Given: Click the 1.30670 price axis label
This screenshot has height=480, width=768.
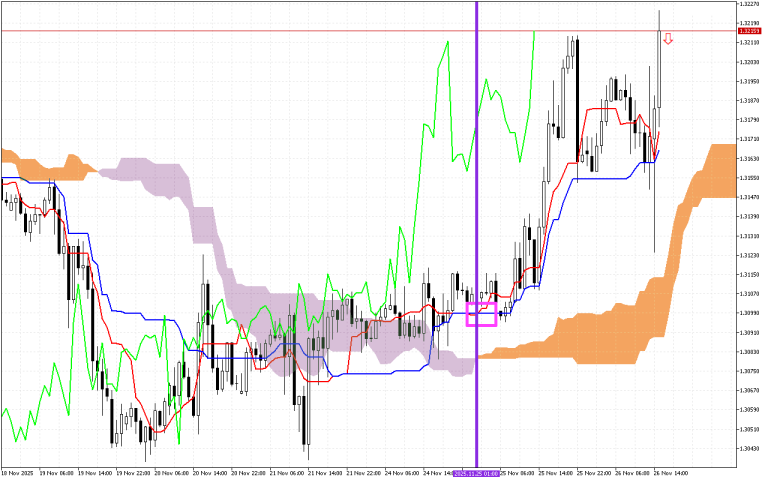Looking at the screenshot, I should pos(749,391).
